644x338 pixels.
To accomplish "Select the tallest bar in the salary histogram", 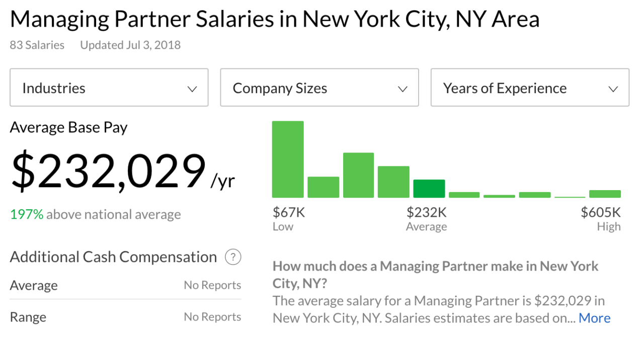I will [287, 158].
